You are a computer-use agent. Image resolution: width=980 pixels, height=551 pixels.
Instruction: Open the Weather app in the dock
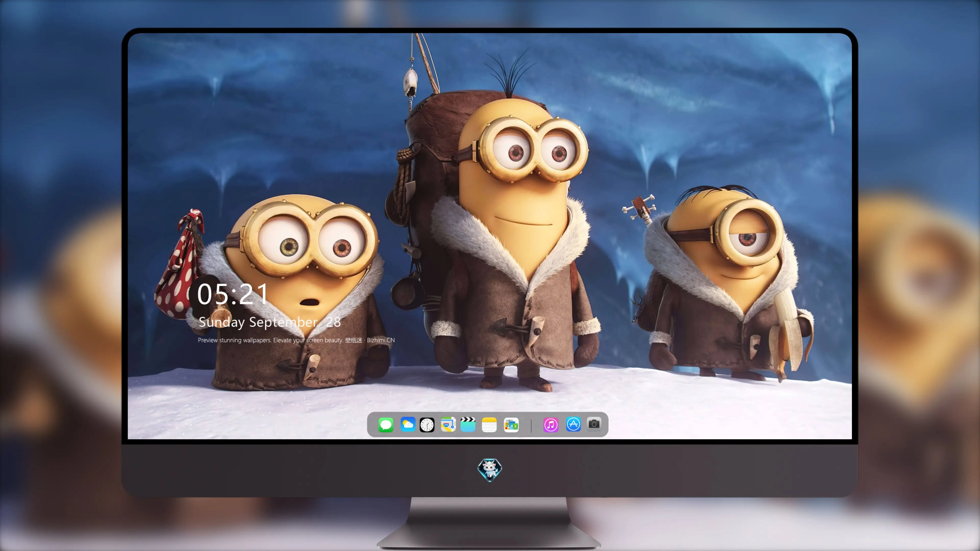[x=408, y=424]
